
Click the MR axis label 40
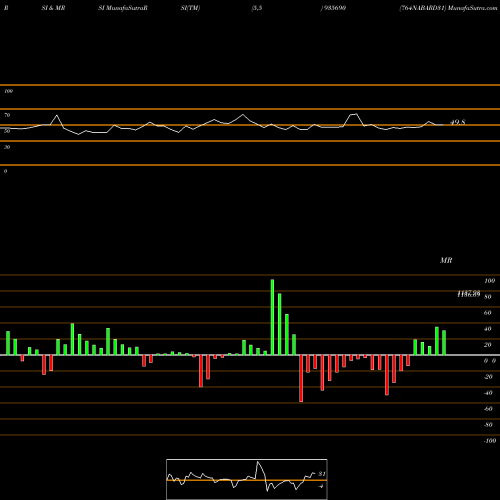[x=488, y=329]
